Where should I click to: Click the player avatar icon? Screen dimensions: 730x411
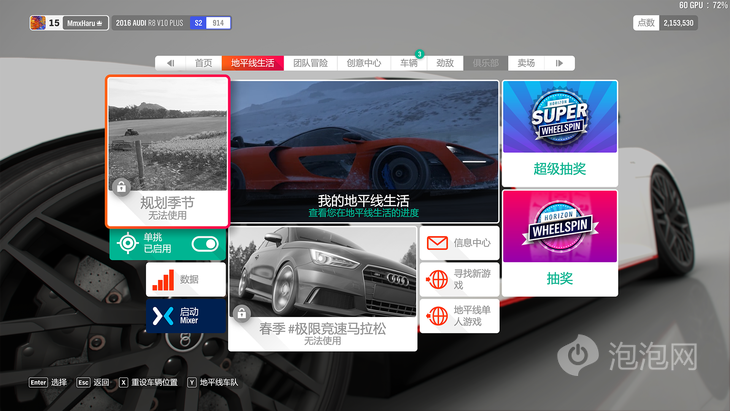pos(38,23)
